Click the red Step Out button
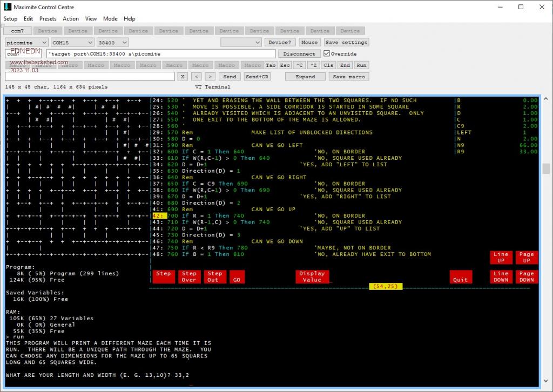This screenshot has width=553, height=392. coord(214,276)
